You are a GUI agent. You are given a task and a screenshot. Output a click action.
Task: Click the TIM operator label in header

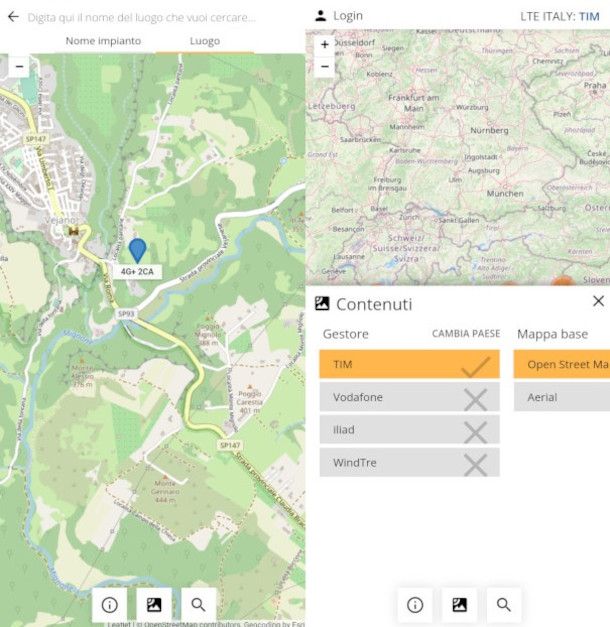pyautogui.click(x=589, y=16)
